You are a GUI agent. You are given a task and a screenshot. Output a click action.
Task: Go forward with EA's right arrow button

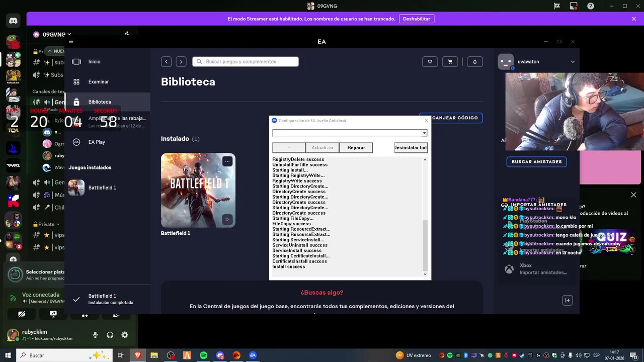tap(181, 61)
